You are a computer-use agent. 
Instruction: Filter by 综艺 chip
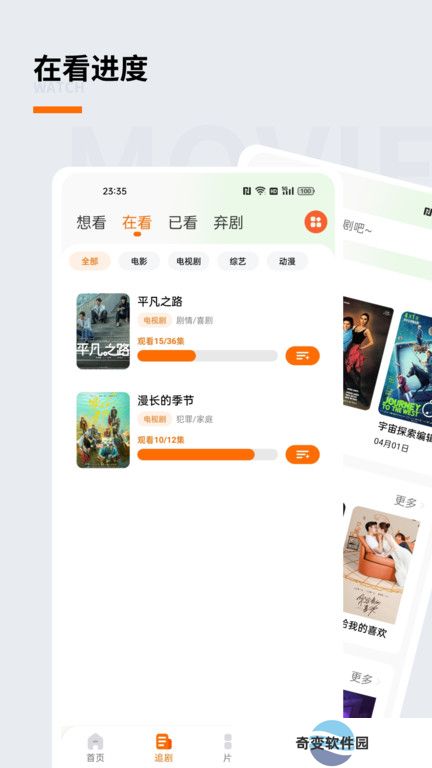click(x=238, y=261)
